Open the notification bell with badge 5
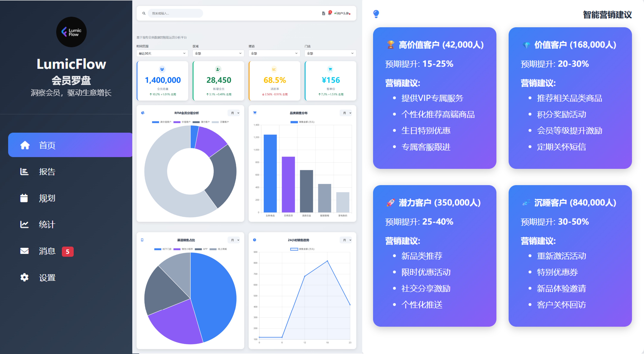Screen dimensions: 644x354 329,13
